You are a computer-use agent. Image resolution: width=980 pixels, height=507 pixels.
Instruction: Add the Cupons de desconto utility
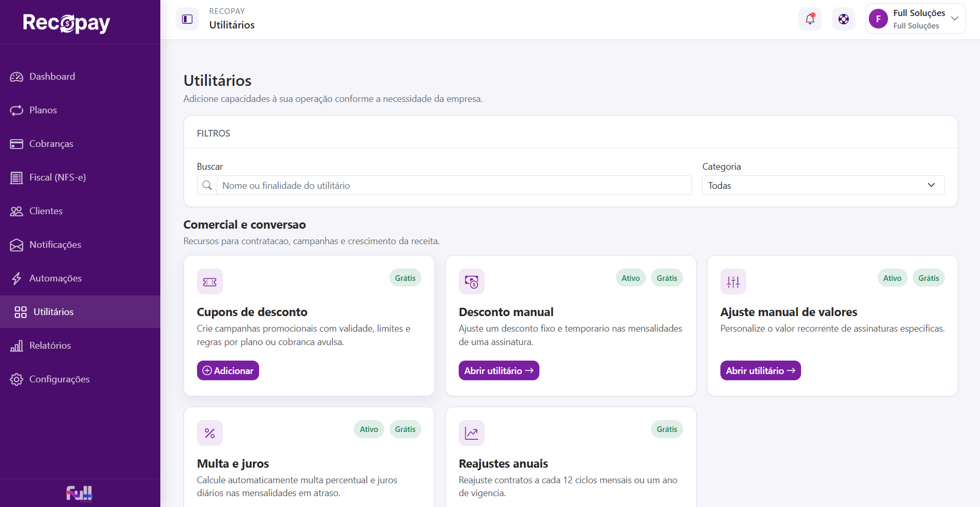click(228, 370)
